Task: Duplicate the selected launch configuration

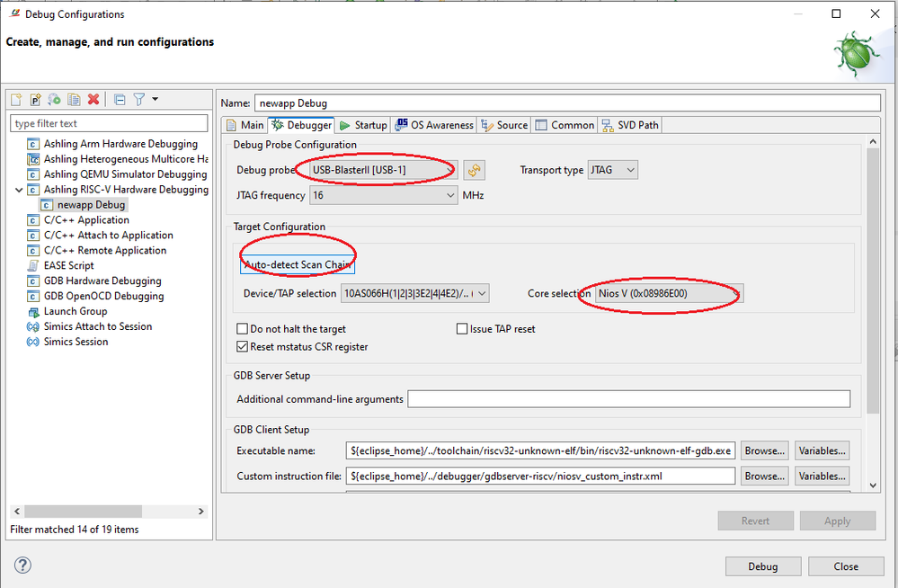Action: pos(74,100)
